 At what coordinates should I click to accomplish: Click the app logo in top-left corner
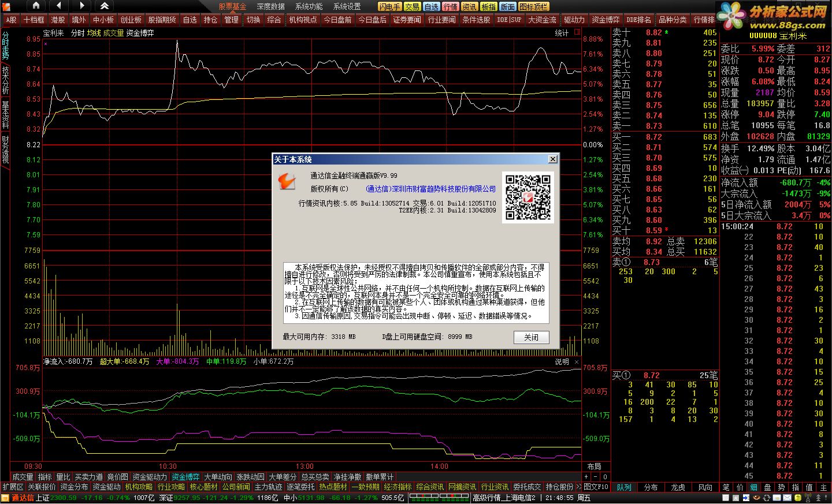pos(7,6)
